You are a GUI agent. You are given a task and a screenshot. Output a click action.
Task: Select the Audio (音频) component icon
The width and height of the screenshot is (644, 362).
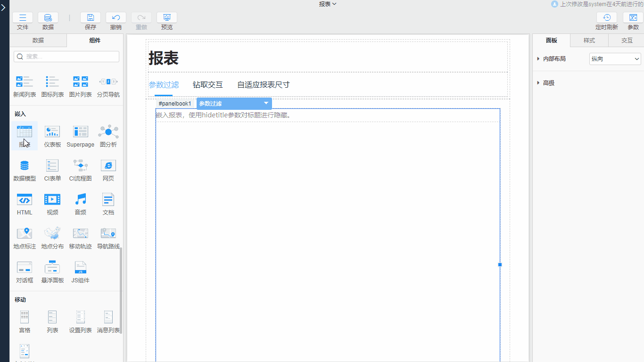(x=81, y=200)
